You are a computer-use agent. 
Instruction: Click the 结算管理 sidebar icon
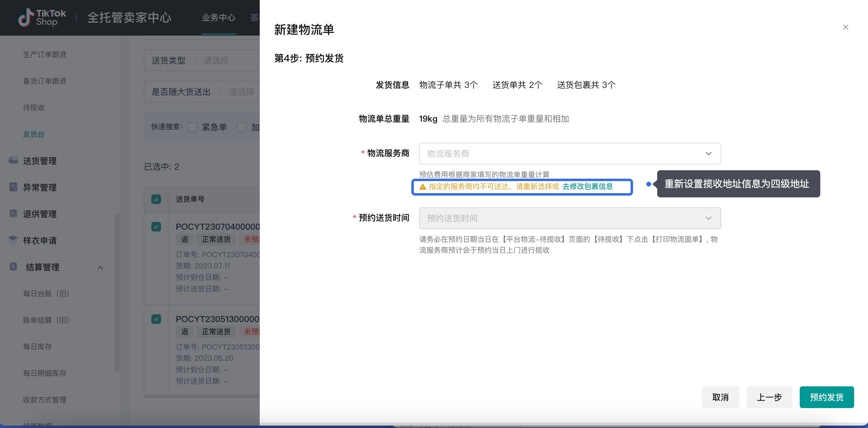(x=13, y=267)
